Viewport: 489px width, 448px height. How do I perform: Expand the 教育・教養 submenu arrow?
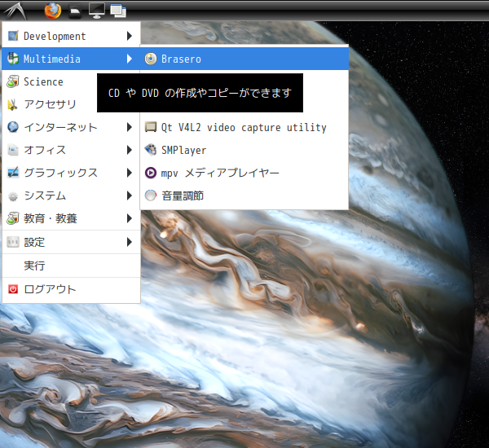point(130,218)
